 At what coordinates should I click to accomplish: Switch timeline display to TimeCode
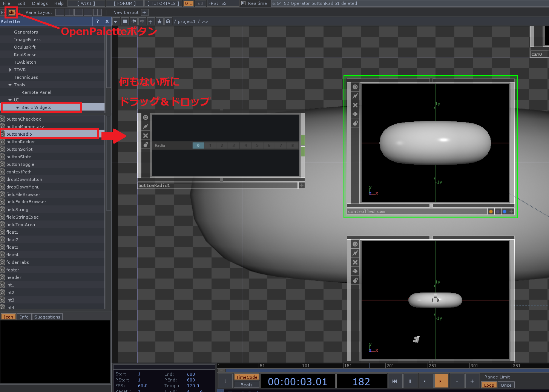pos(247,377)
